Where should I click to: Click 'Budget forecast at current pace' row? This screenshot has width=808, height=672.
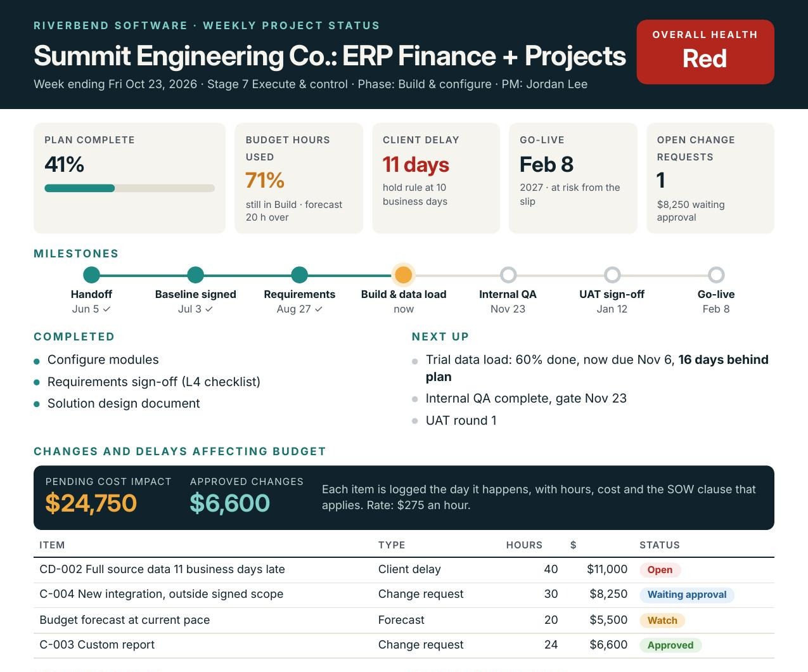coord(404,620)
